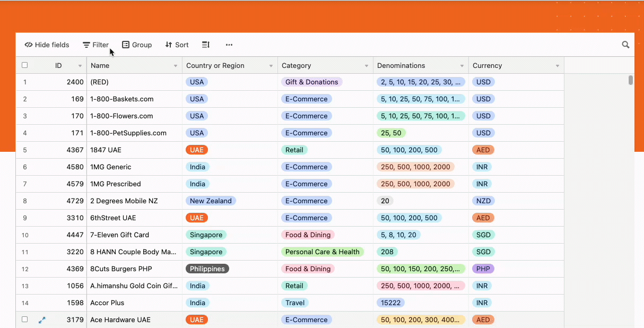
Task: Select the 2 Degrees Mobile NZ cell
Action: (134, 201)
